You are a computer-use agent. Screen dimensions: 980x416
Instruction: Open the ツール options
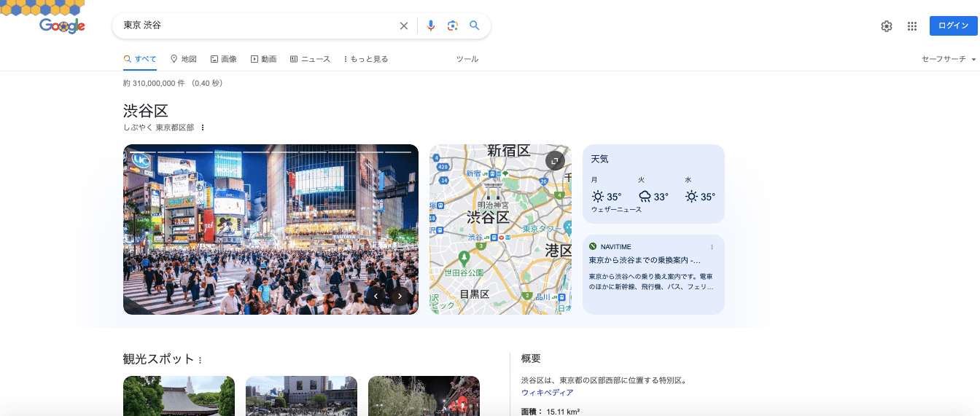coord(467,59)
